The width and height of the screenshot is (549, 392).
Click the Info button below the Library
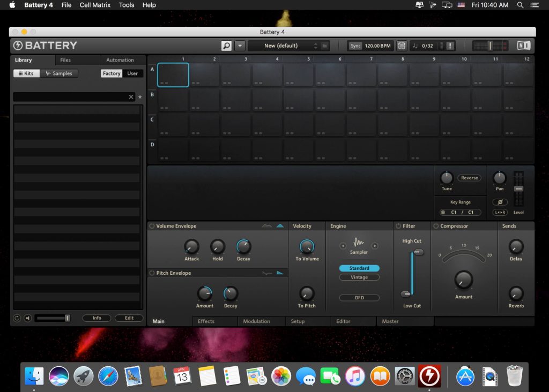point(97,318)
